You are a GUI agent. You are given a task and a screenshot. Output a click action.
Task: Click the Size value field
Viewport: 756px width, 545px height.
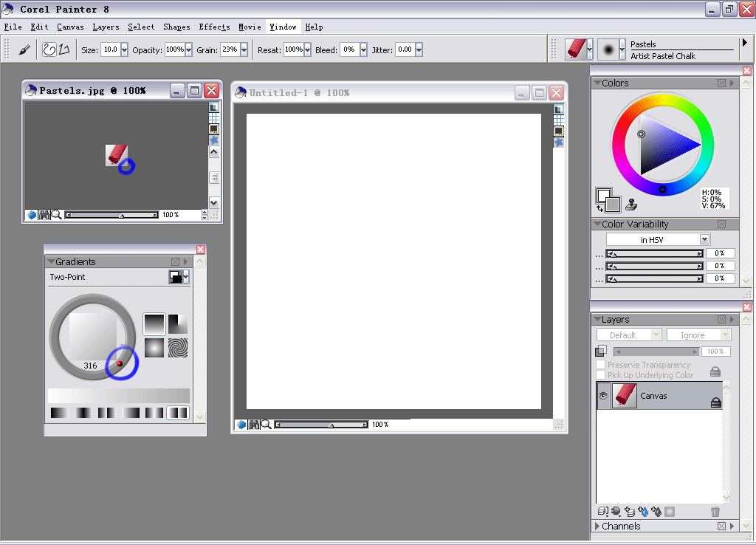(111, 49)
